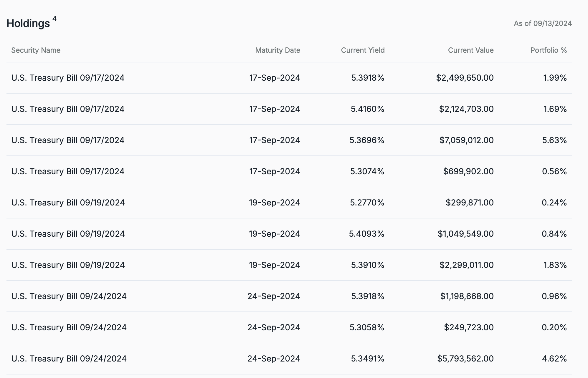
Task: Click Treasury Bill name in the 5.4160% yield row
Action: coord(68,109)
